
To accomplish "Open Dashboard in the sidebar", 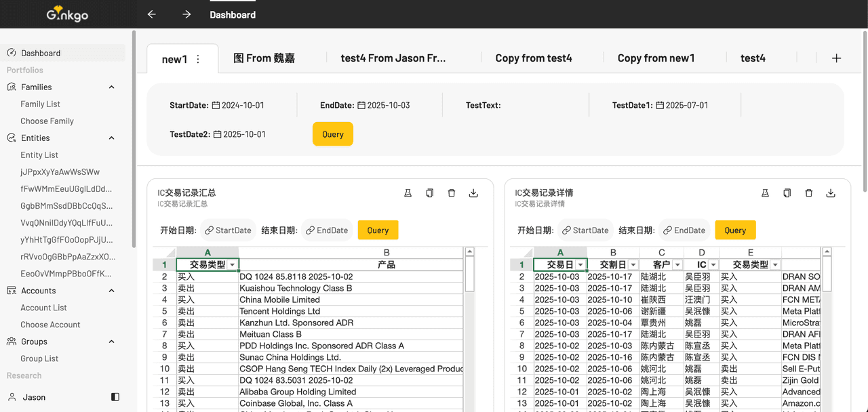I will 63,53.
